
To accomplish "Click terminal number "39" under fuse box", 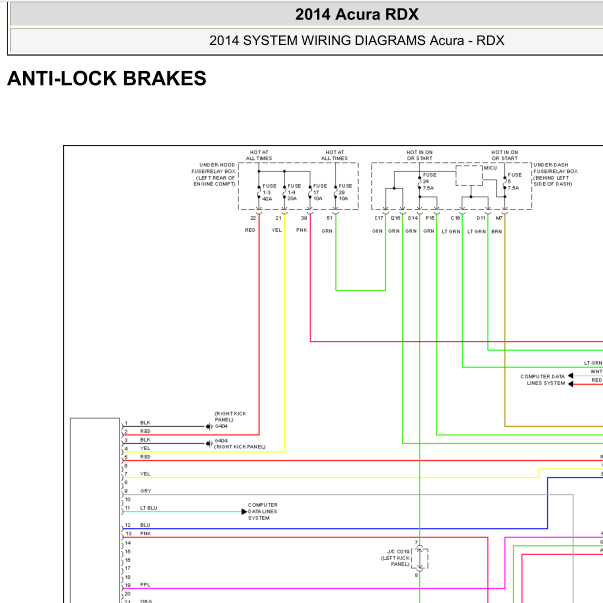I will (x=304, y=218).
